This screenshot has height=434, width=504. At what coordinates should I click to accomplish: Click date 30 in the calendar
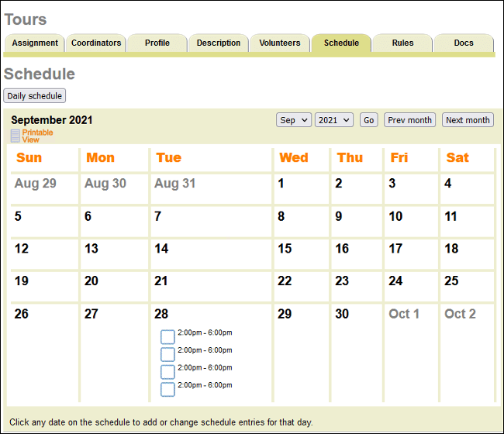tap(342, 314)
